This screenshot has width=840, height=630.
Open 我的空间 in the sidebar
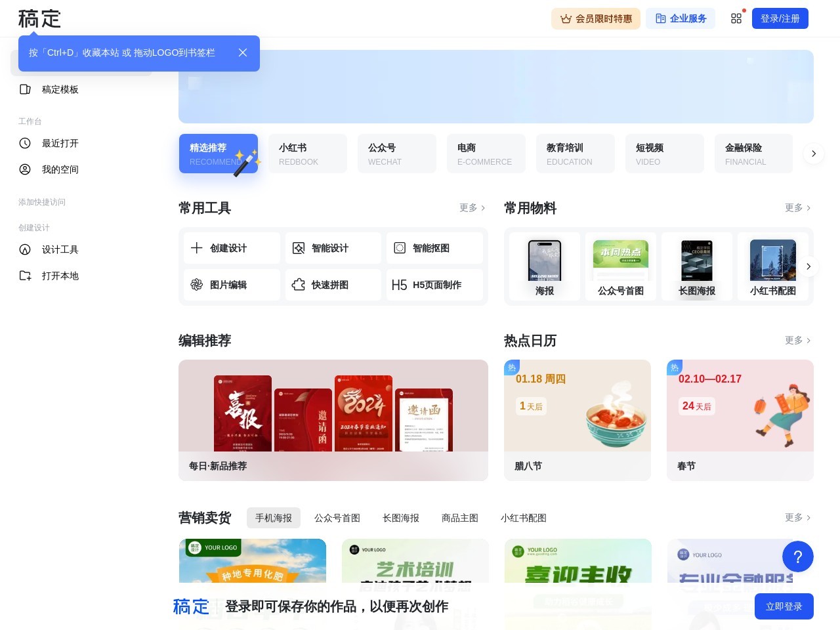pyautogui.click(x=60, y=169)
